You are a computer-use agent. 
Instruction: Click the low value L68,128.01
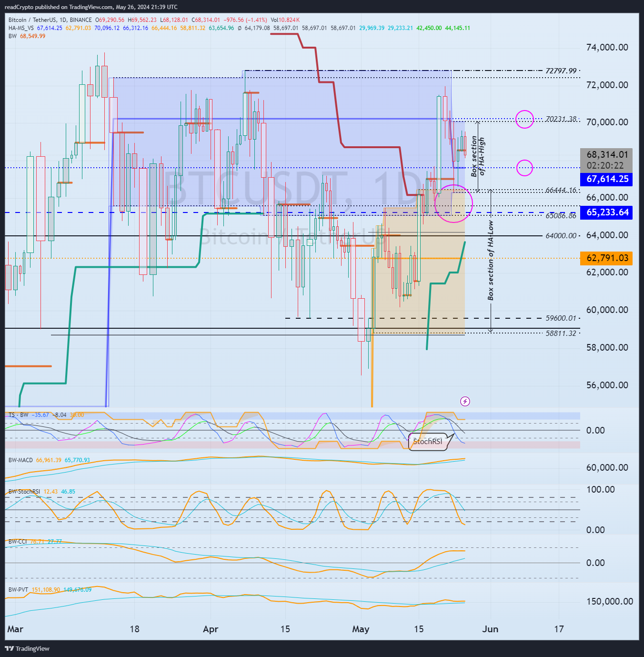[x=174, y=20]
